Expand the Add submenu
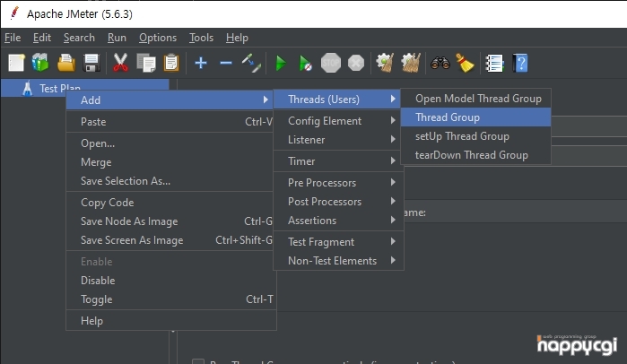627x364 pixels. 170,100
